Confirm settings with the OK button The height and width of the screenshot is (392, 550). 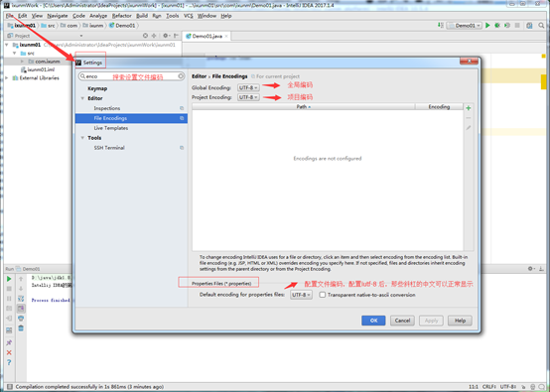click(373, 321)
